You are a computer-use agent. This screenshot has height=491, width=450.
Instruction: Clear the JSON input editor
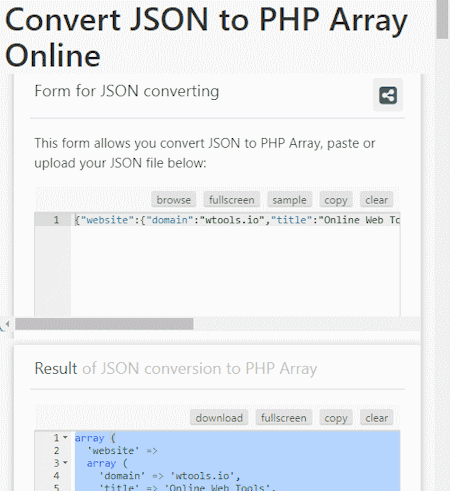click(376, 200)
